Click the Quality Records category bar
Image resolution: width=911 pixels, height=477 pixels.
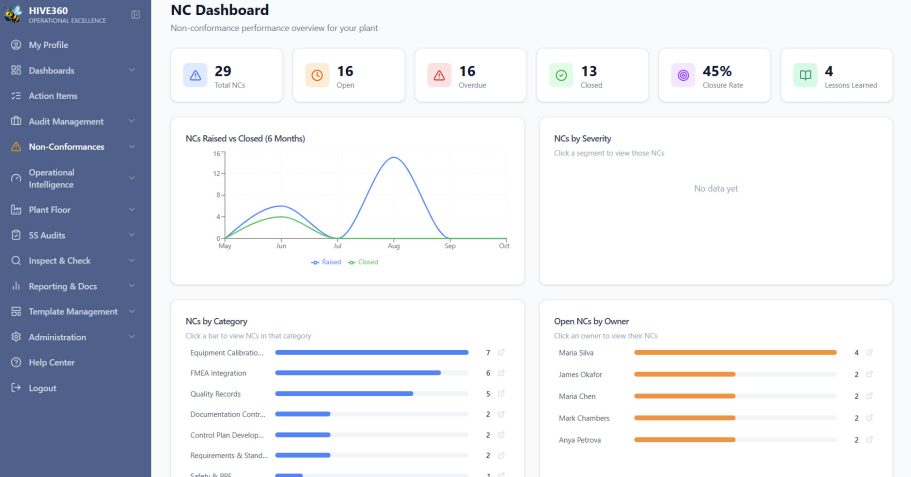tap(344, 394)
